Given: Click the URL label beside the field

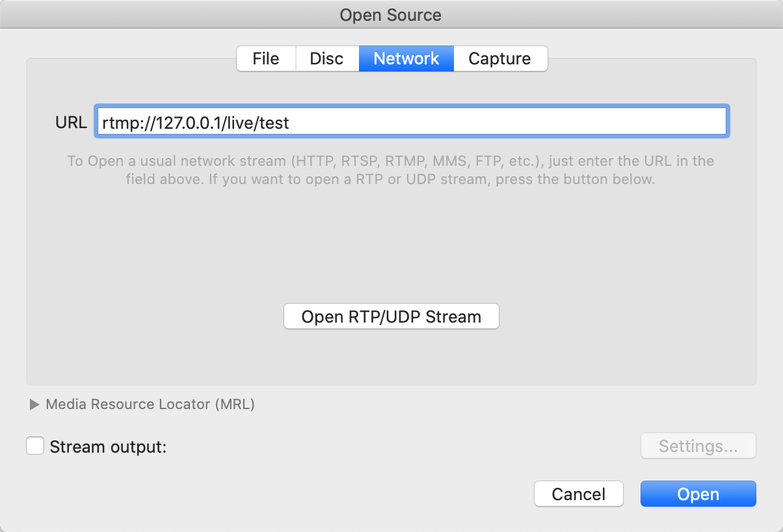Looking at the screenshot, I should [x=71, y=122].
